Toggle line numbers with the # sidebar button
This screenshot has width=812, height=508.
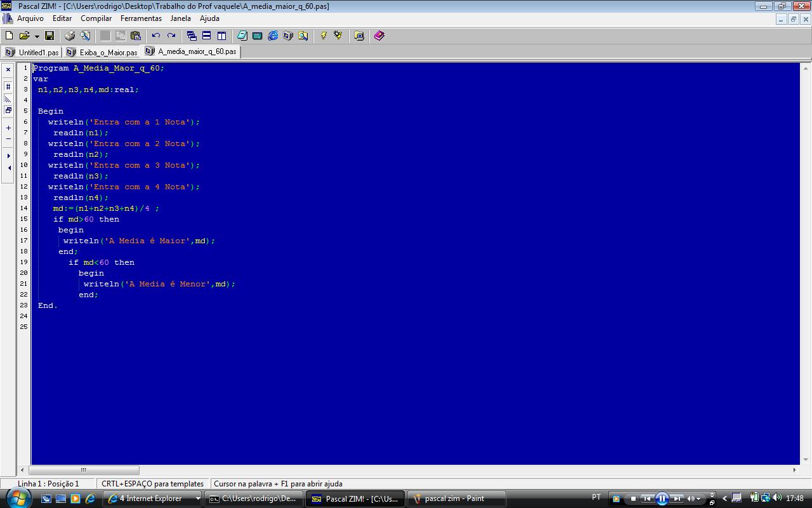coord(8,86)
